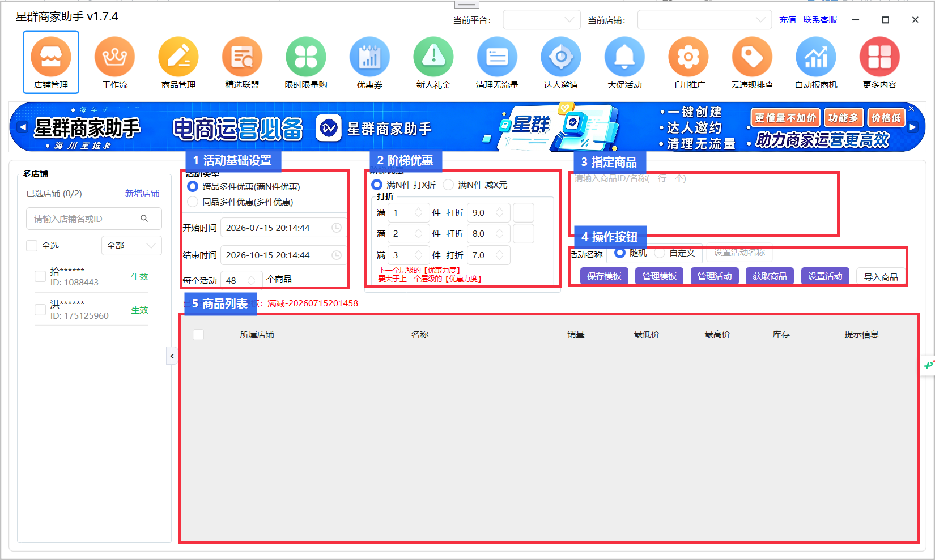This screenshot has width=935, height=560.
Task: Select the 满N件 减X元 option
Action: coord(448,185)
